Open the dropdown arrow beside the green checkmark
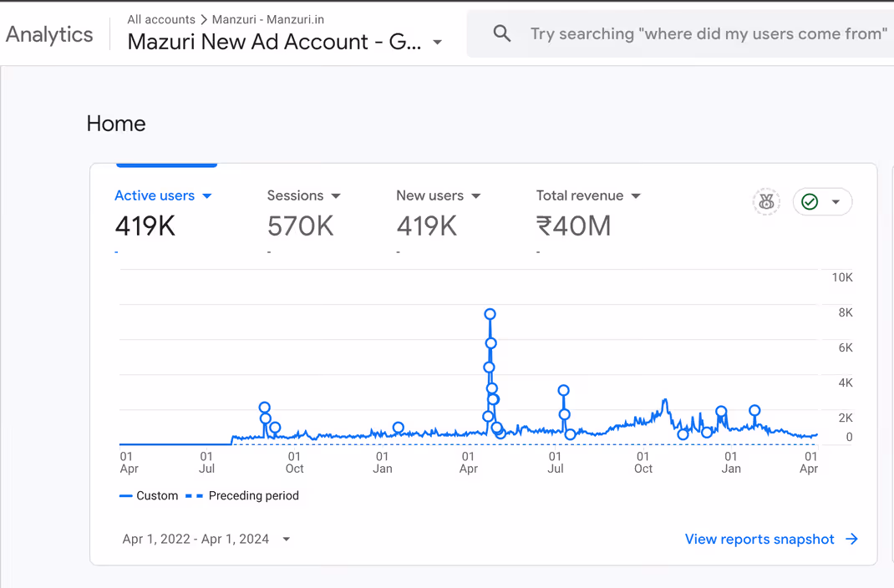Viewport: 894px width, 588px height. (836, 201)
